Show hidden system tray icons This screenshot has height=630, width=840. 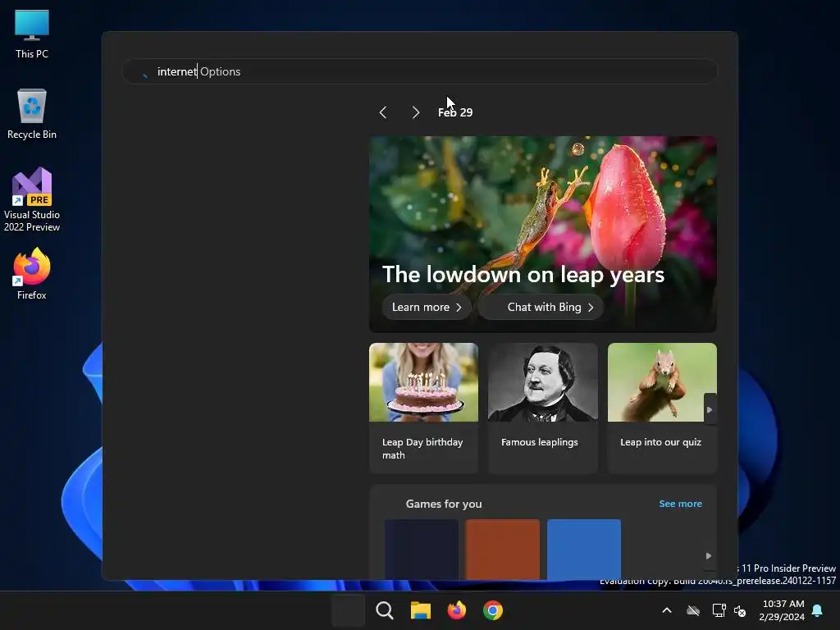click(x=667, y=610)
